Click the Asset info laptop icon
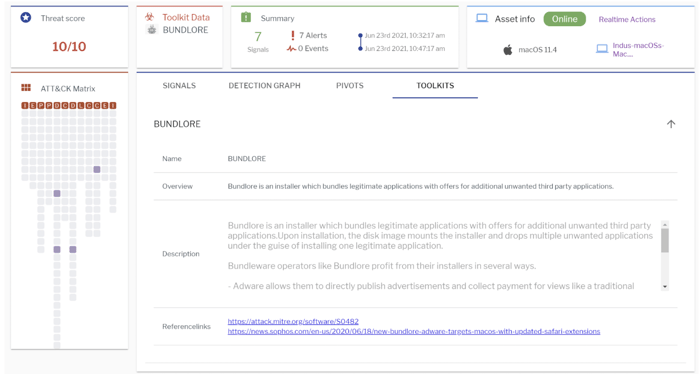The image size is (700, 374). pyautogui.click(x=482, y=18)
